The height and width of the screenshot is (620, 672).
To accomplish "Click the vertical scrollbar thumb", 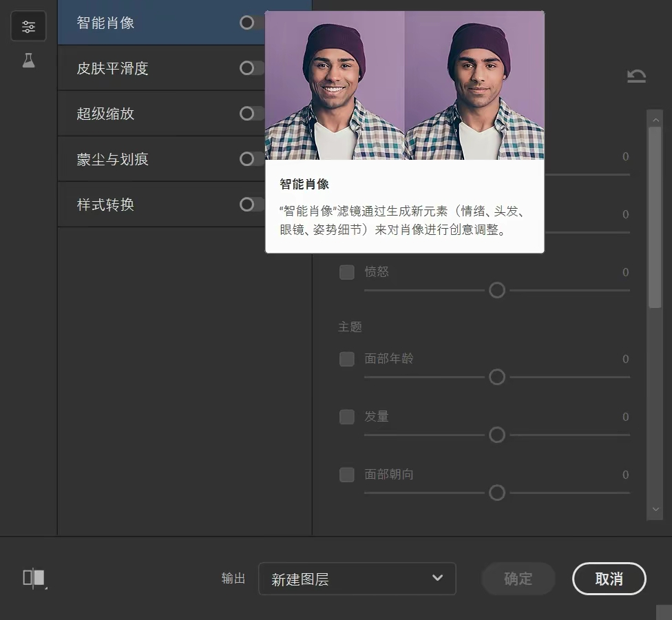I will click(655, 217).
